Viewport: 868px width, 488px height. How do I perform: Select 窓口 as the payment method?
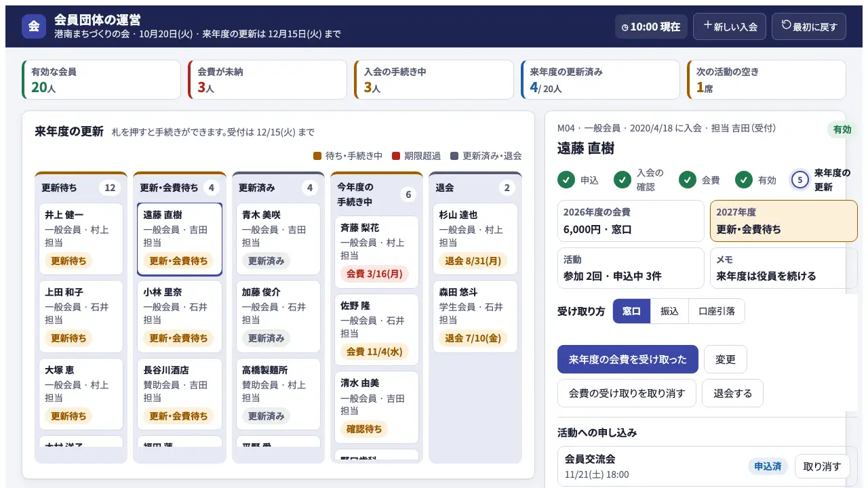(631, 311)
